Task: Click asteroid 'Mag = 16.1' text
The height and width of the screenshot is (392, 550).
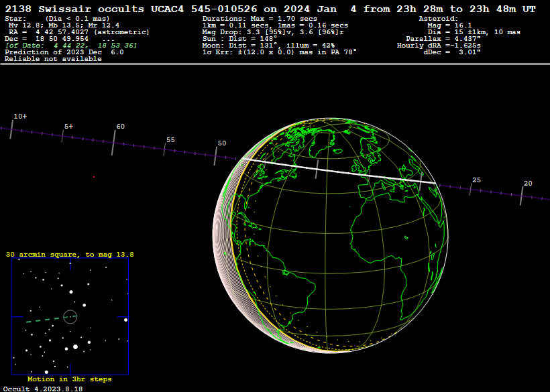Action: point(449,25)
